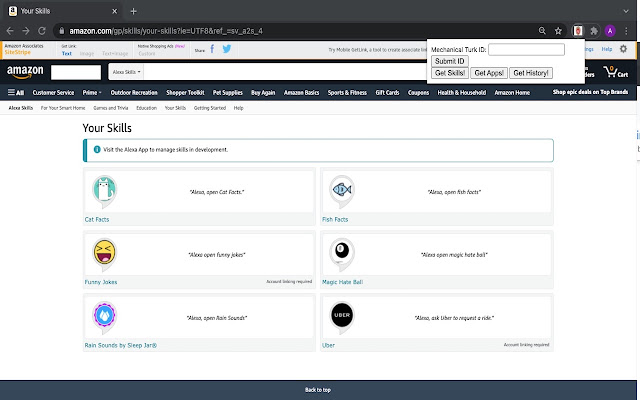Click the Get Skills! button
640x400 pixels.
pyautogui.click(x=450, y=73)
